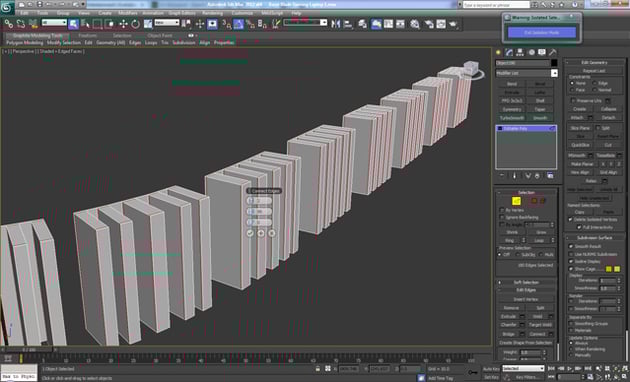The width and height of the screenshot is (630, 382).
Task: Toggle Full Interactivity checkbox
Action: click(x=579, y=227)
